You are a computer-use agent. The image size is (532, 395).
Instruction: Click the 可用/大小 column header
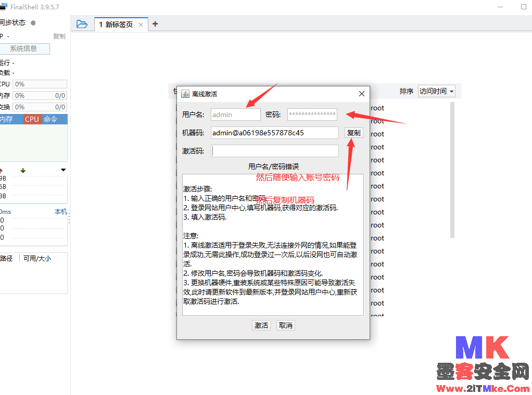click(37, 259)
